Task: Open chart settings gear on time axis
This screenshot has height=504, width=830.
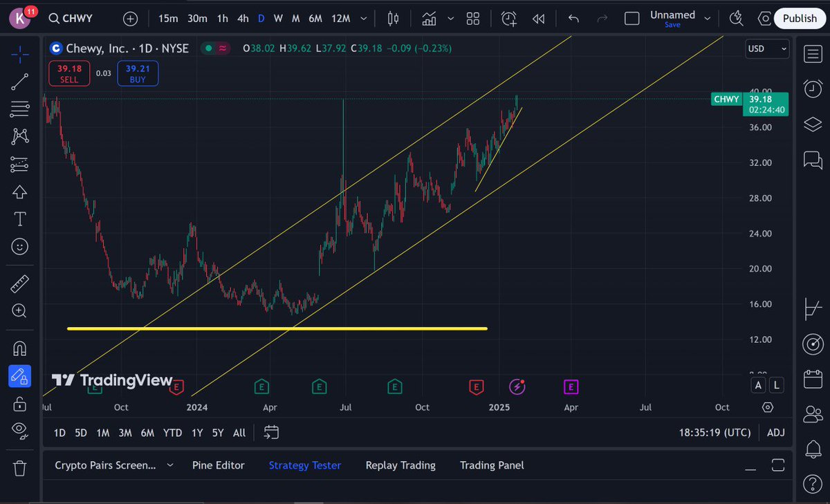Action: tap(768, 407)
